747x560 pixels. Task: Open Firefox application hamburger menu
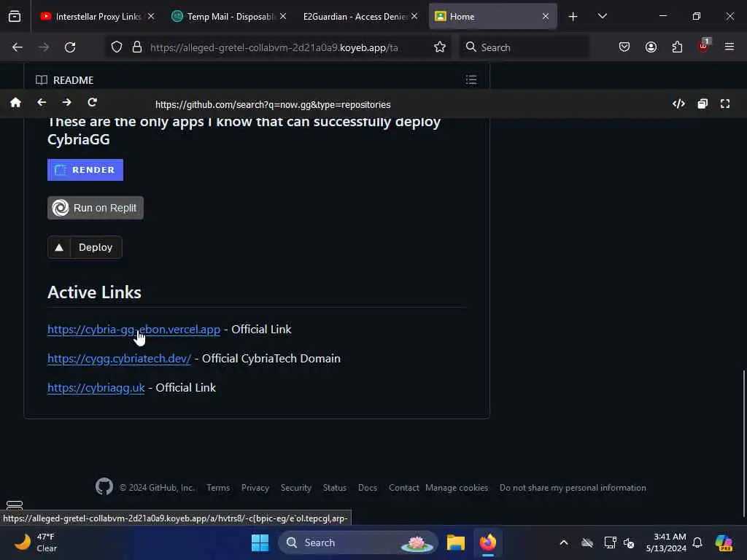(729, 47)
